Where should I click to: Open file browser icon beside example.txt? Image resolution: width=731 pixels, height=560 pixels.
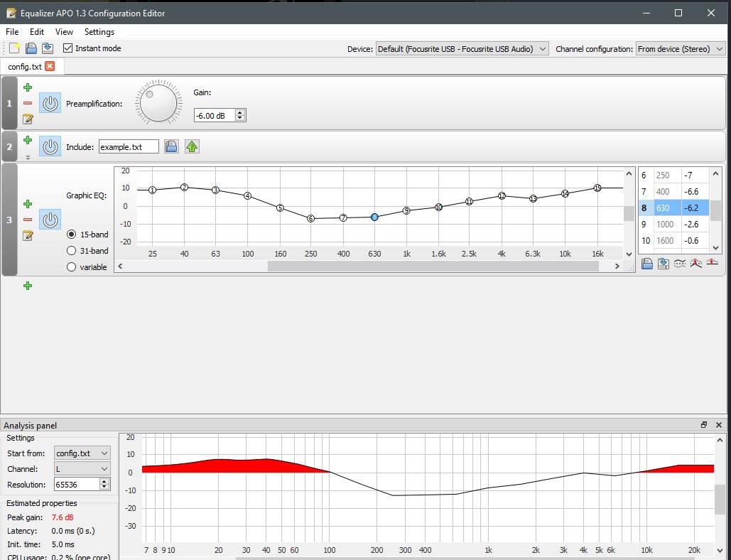coord(171,146)
